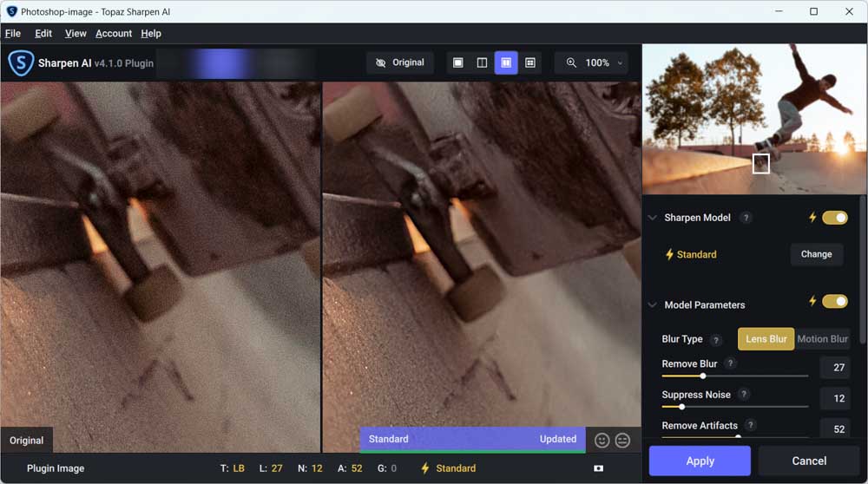
Task: Click the Remove Blur slider
Action: pos(734,376)
